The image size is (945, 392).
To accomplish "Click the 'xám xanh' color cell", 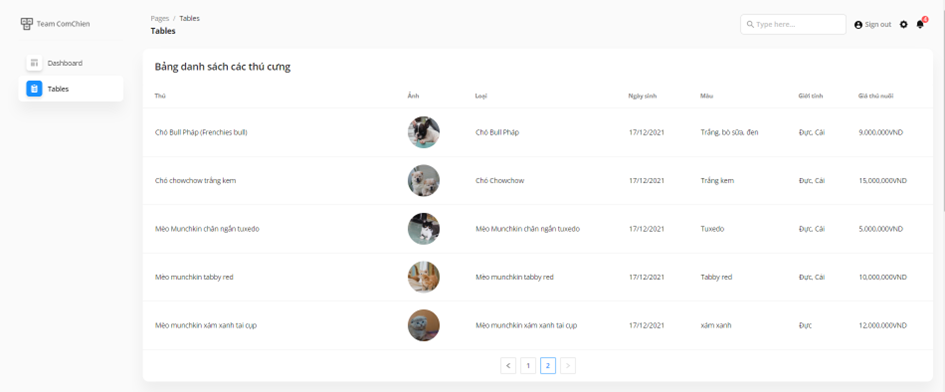I will click(x=715, y=325).
